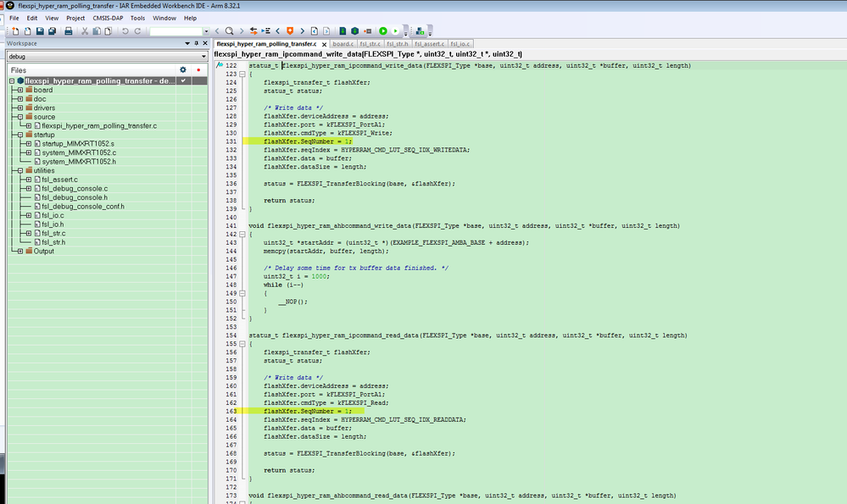Expand the Output folder
The height and width of the screenshot is (504, 847).
tap(20, 251)
